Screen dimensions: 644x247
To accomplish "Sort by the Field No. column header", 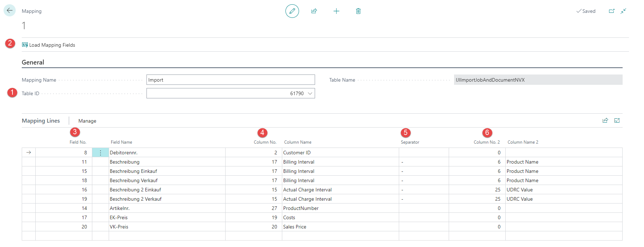I will [x=78, y=142].
